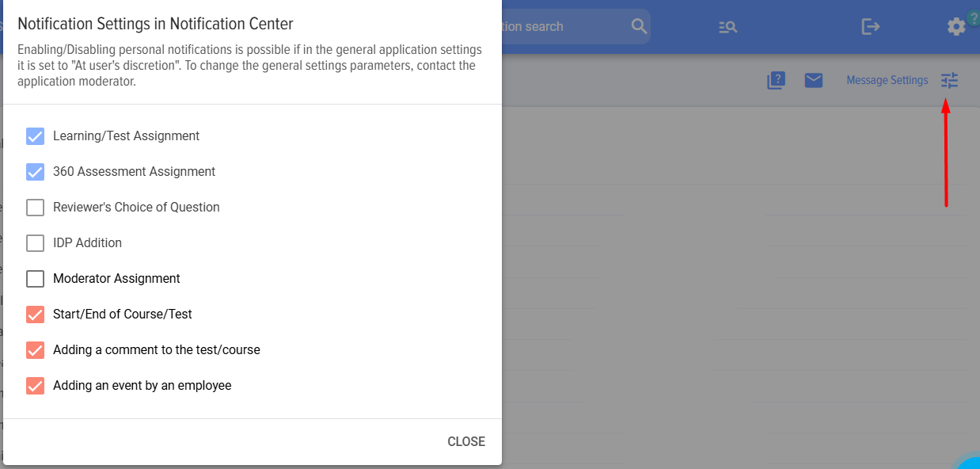Click the blue chat bubble corner icon
Screen dimensions: 980x469
971,463
